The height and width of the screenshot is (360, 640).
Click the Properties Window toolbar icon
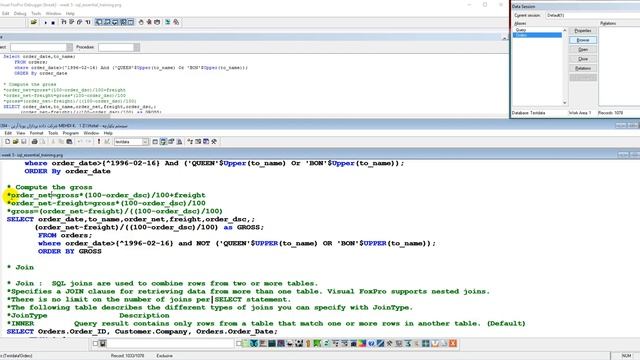tap(171, 142)
